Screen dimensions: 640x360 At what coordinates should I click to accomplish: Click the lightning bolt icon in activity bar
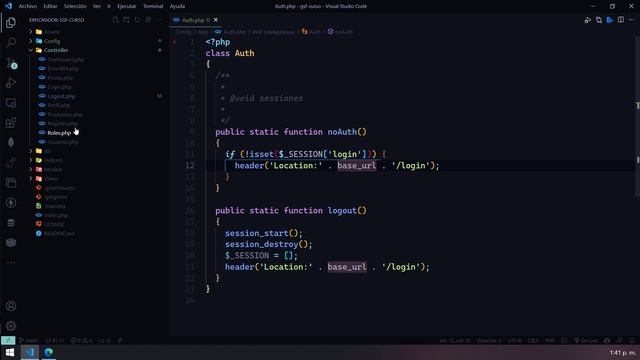11,202
